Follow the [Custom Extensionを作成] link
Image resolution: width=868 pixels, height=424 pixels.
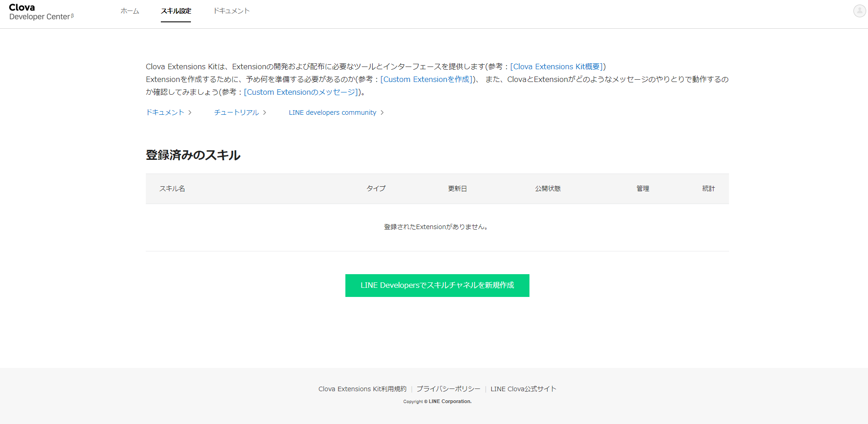click(427, 79)
